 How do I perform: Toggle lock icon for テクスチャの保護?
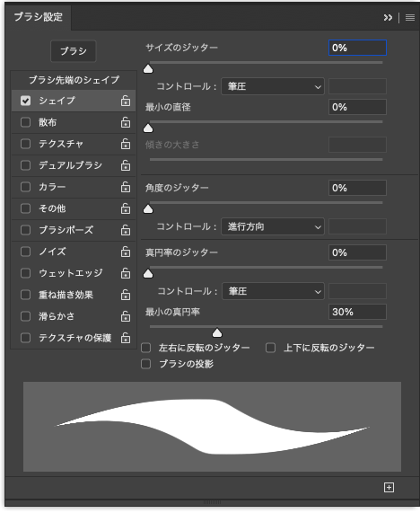(126, 338)
